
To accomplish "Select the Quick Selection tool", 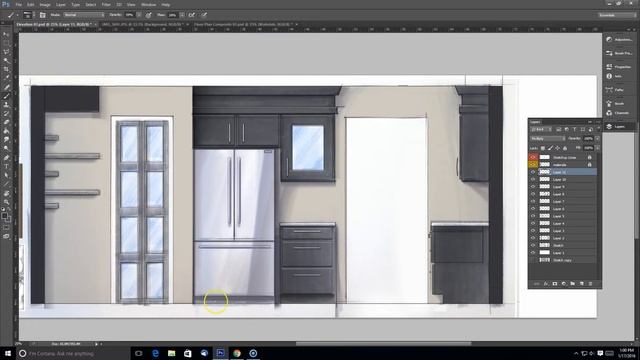I will [x=6, y=60].
